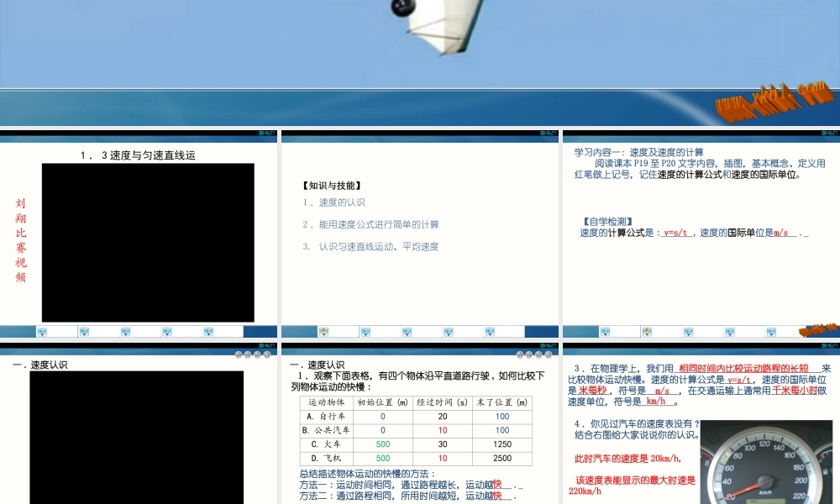Click table header 运动物体

pyautogui.click(x=326, y=402)
